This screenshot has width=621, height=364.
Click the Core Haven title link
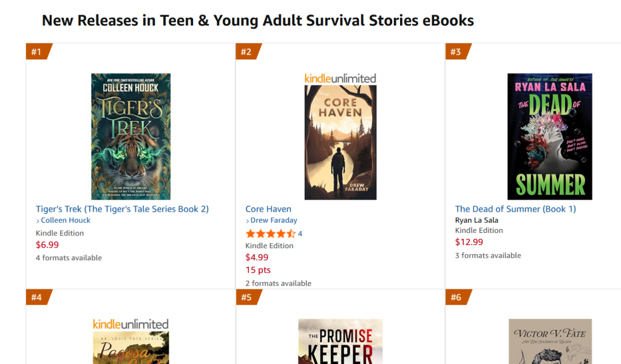click(x=268, y=209)
